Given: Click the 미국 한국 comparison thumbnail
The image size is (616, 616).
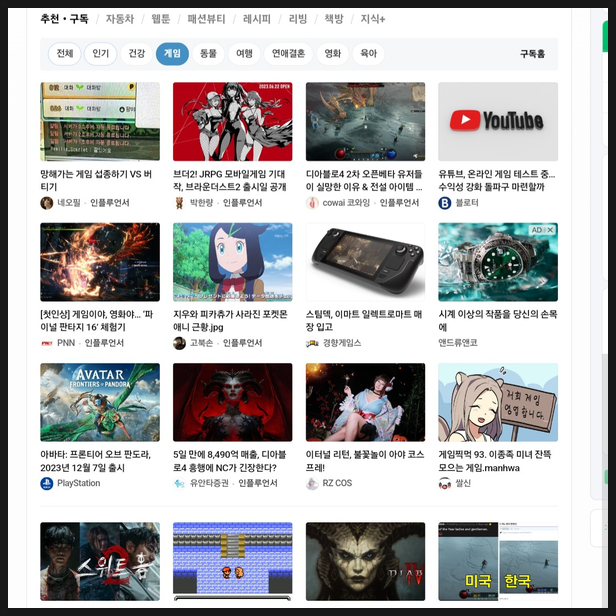Looking at the screenshot, I should click(498, 561).
